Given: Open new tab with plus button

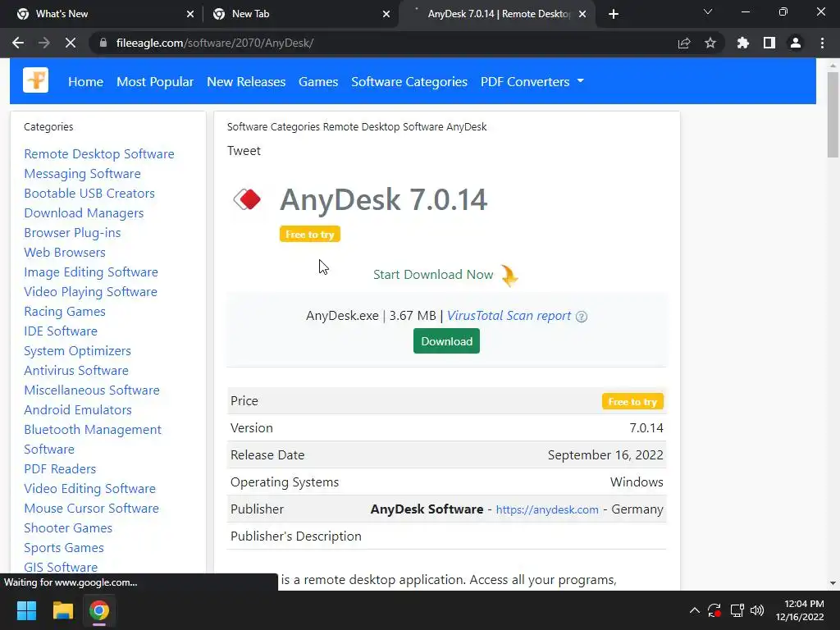Looking at the screenshot, I should 614,14.
